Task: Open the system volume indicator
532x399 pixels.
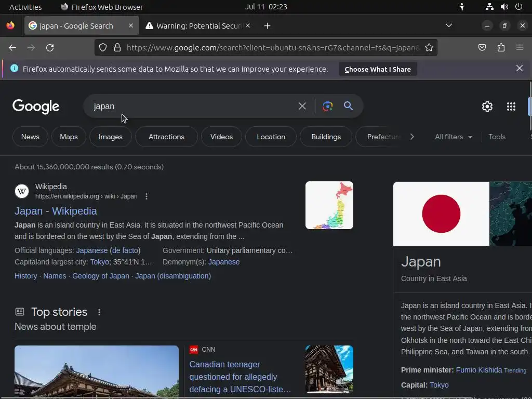Action: (504, 7)
